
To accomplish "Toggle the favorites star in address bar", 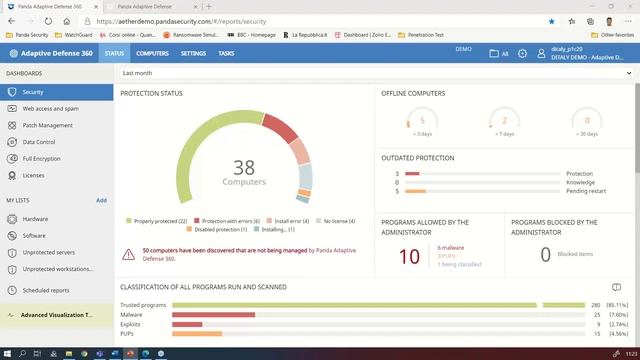I will tap(551, 21).
